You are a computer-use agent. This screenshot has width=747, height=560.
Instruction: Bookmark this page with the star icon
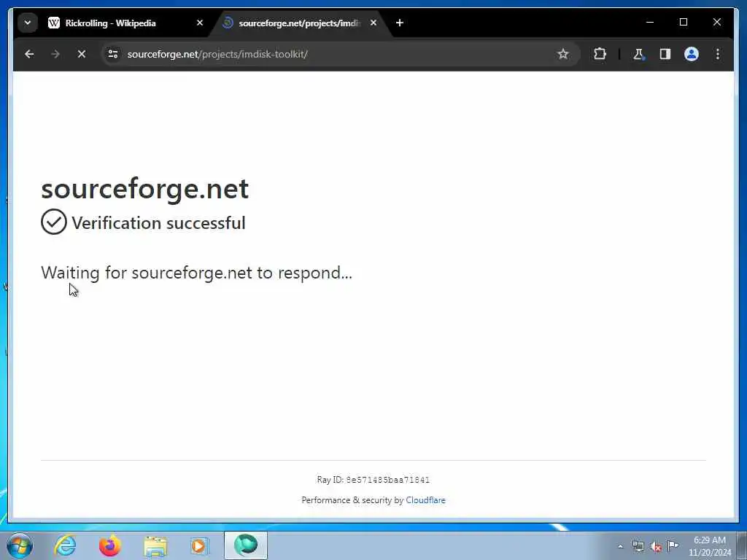[x=563, y=54]
